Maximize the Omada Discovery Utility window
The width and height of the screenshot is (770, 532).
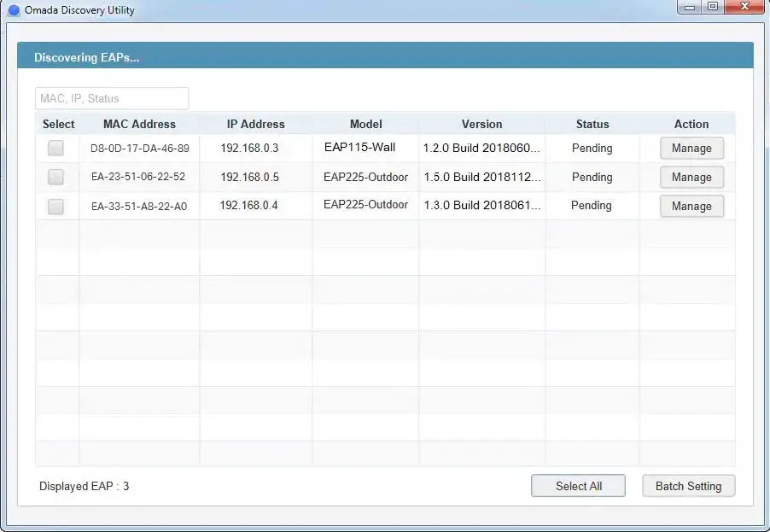click(711, 7)
